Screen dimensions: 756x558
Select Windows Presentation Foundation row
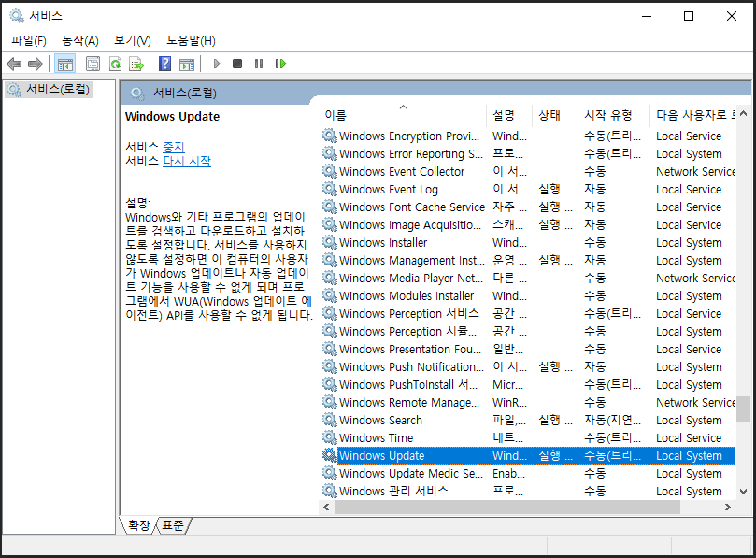pos(528,350)
